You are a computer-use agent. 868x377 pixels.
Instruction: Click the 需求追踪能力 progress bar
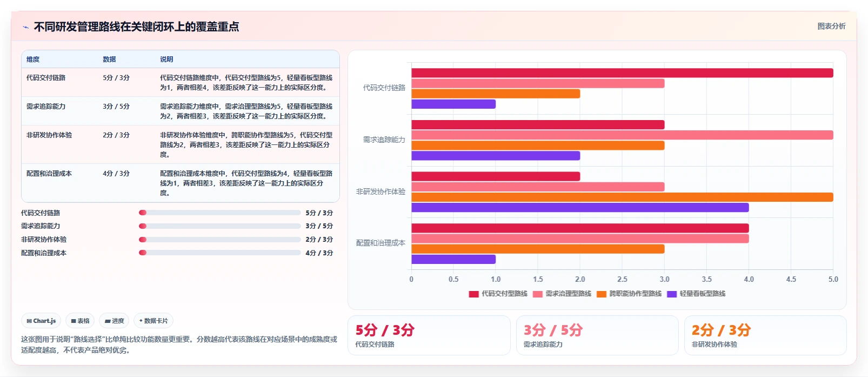[x=219, y=226]
